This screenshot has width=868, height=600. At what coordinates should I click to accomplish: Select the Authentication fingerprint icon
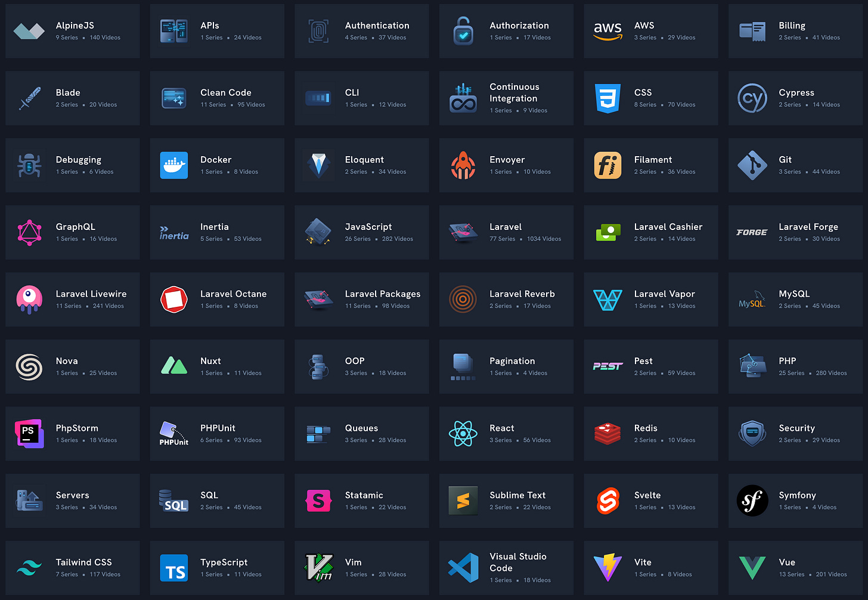318,31
